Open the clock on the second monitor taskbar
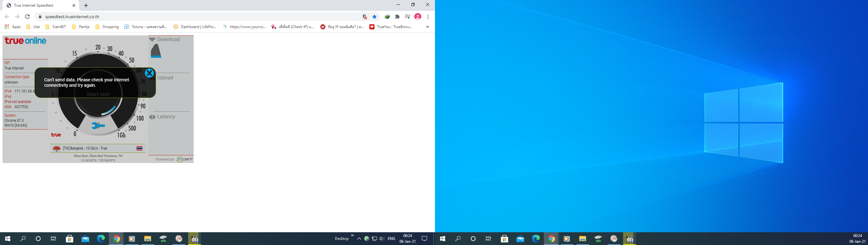This screenshot has width=868, height=245. [x=857, y=239]
